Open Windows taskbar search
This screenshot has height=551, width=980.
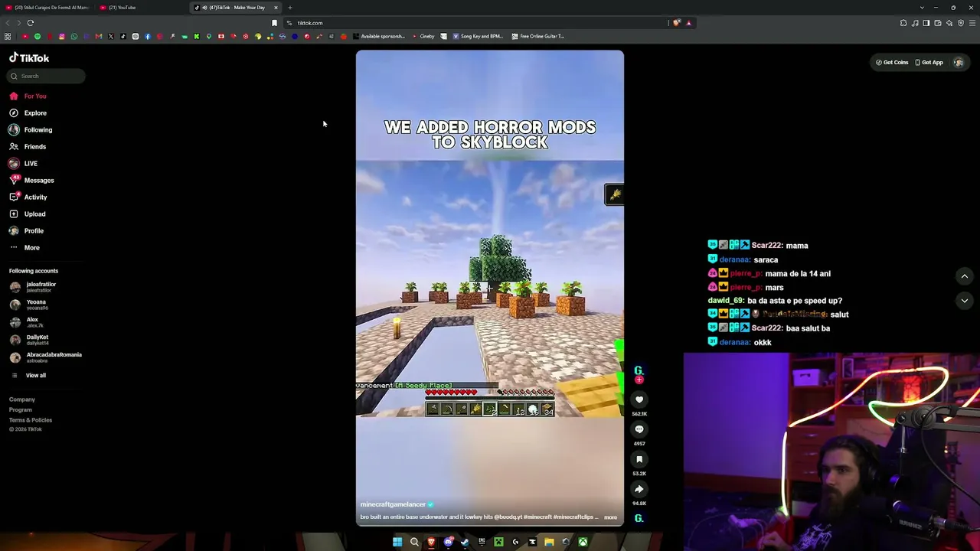coord(414,543)
